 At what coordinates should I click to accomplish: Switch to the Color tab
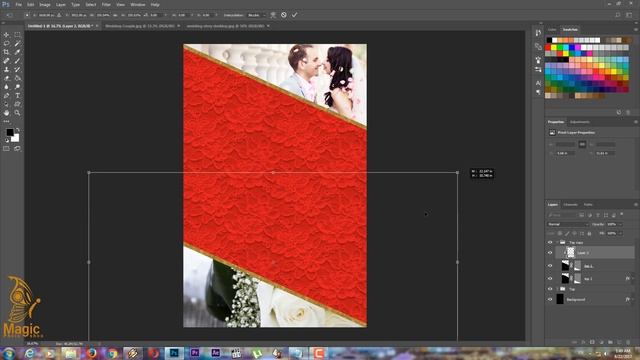point(552,30)
